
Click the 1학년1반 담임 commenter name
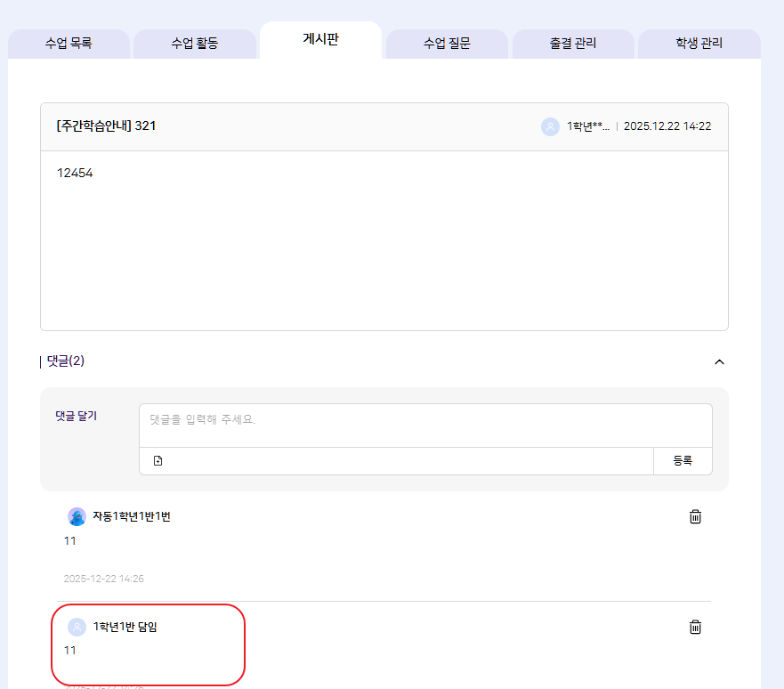point(125,627)
